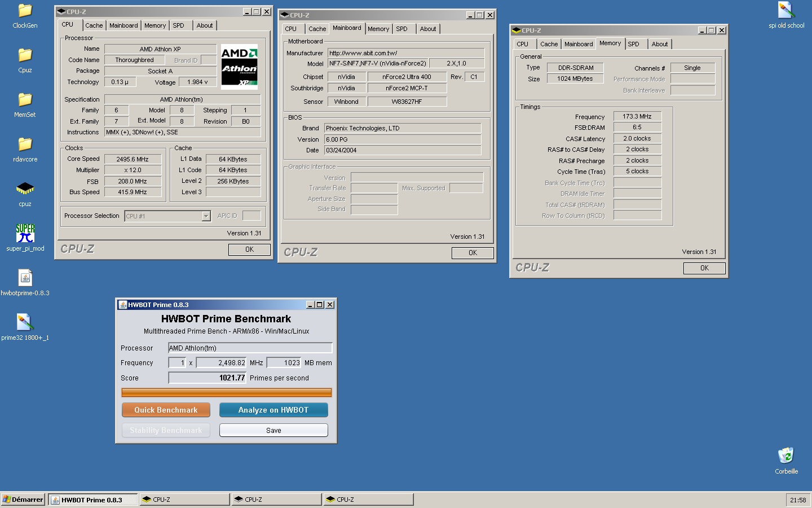Click the Save button in HWBOT Prime
This screenshot has width=812, height=508.
point(273,430)
